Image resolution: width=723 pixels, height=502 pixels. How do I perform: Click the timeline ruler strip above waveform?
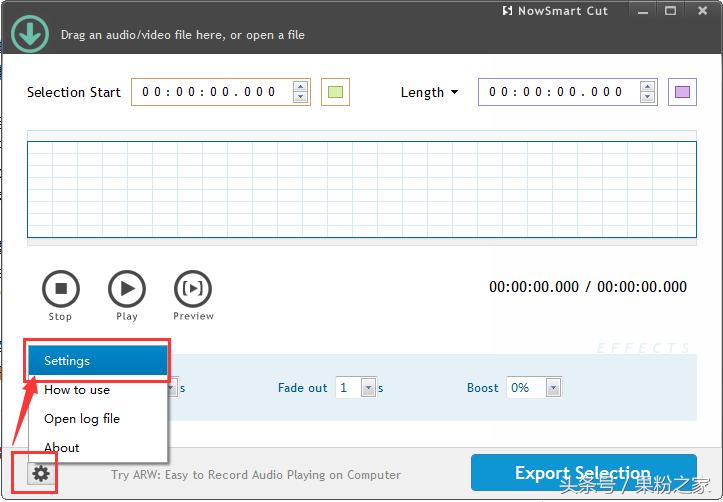pos(362,136)
